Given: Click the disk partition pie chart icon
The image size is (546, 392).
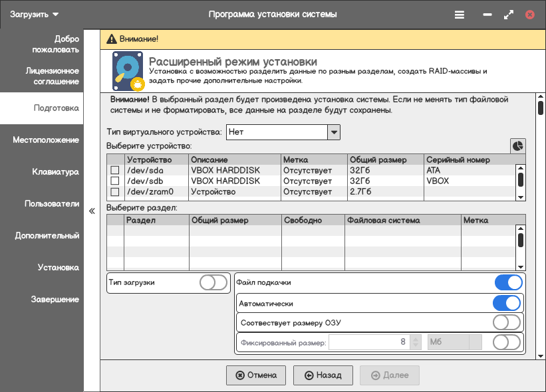Looking at the screenshot, I should pyautogui.click(x=517, y=146).
